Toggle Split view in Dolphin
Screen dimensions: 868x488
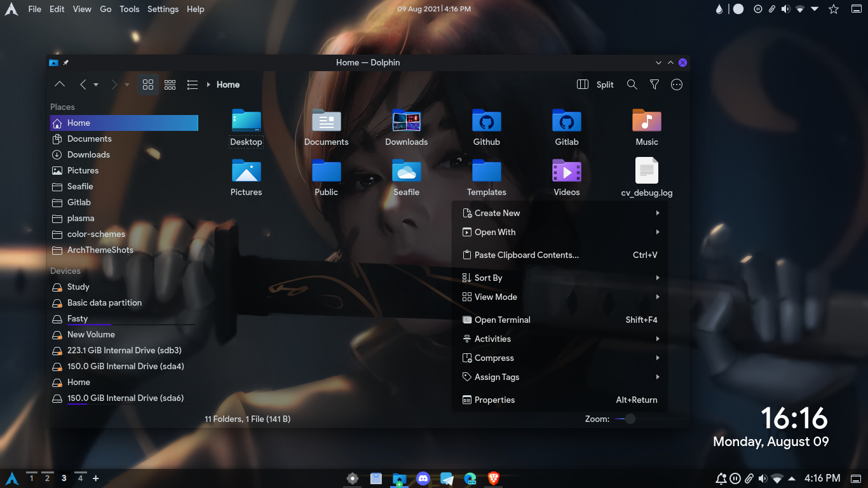click(x=595, y=85)
